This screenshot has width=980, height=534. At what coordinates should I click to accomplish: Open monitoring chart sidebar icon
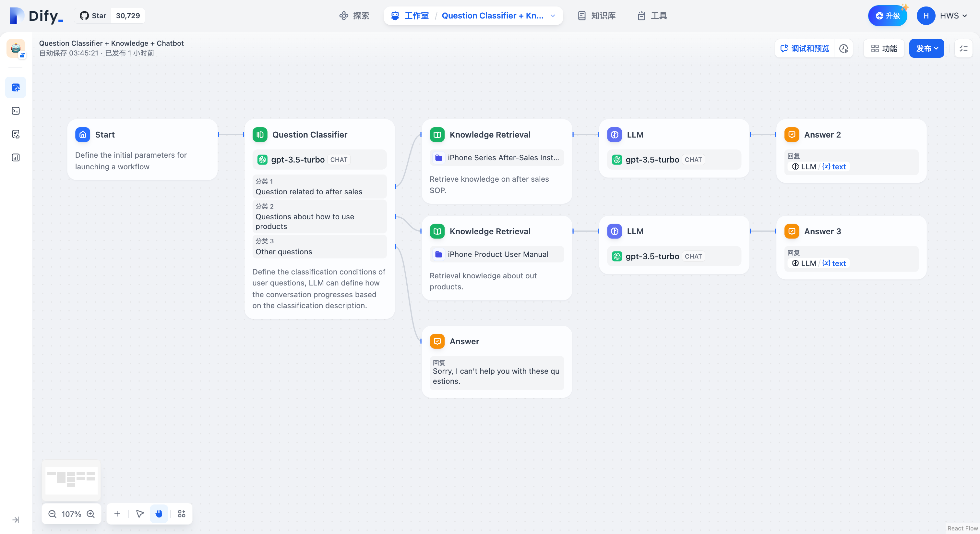tap(16, 158)
